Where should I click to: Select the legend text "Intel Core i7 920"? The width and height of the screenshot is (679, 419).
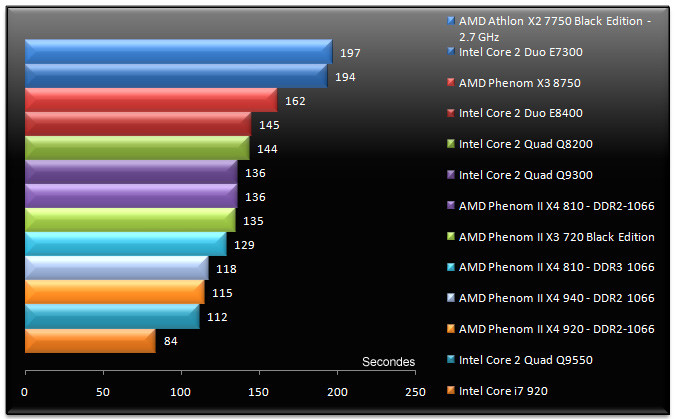[503, 391]
